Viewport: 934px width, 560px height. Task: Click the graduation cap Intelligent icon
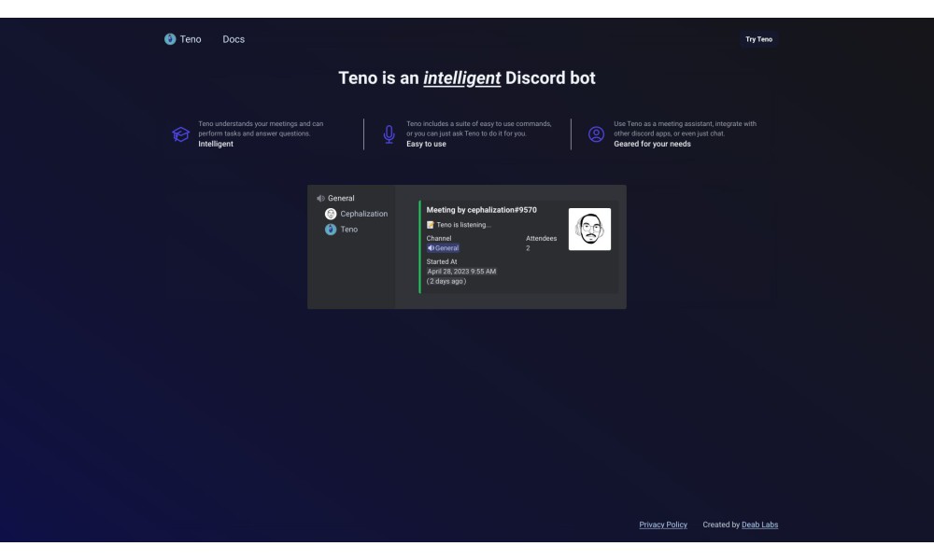pos(180,133)
